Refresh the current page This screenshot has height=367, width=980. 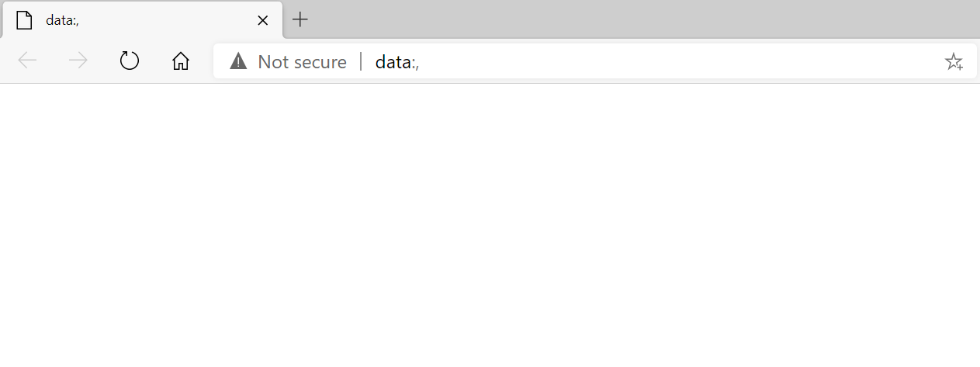pyautogui.click(x=130, y=61)
